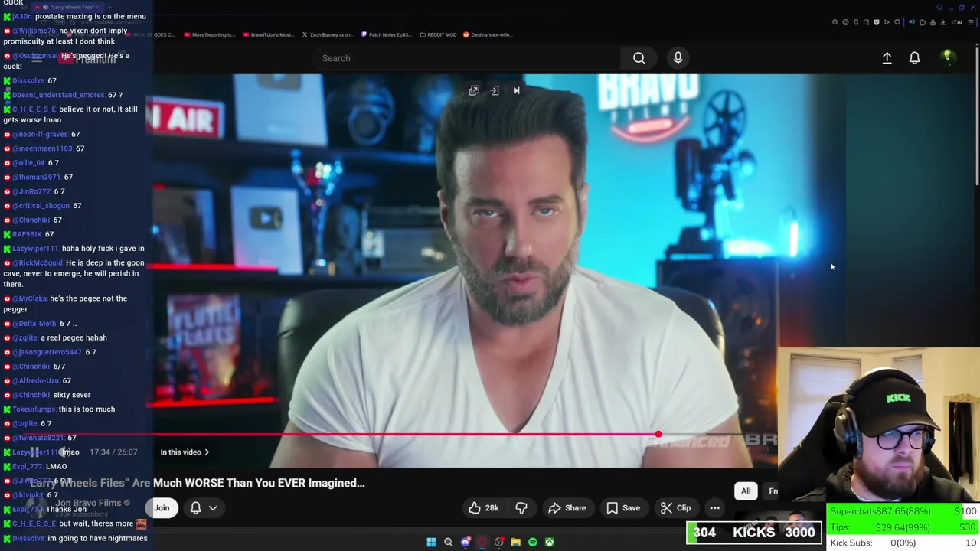The width and height of the screenshot is (980, 551).
Task: Dislike the video
Action: point(521,508)
